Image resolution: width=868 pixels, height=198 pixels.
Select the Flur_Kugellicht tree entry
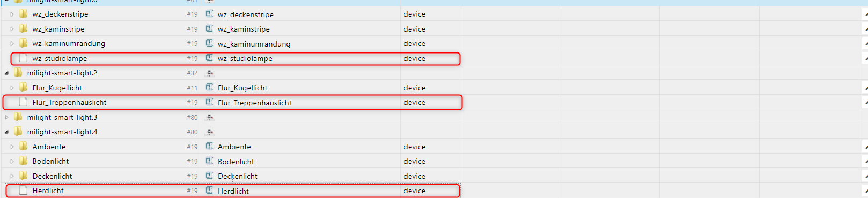click(57, 88)
